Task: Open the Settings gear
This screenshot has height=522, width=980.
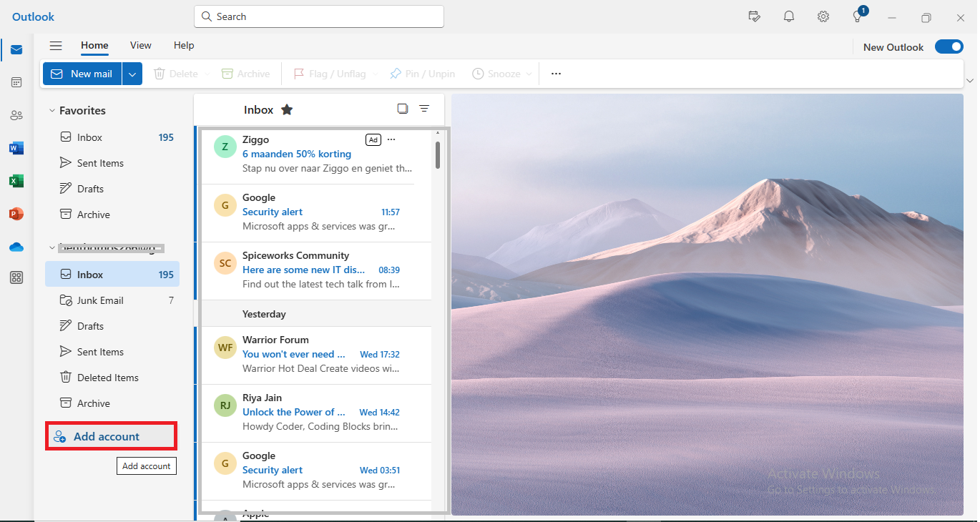Action: [823, 16]
